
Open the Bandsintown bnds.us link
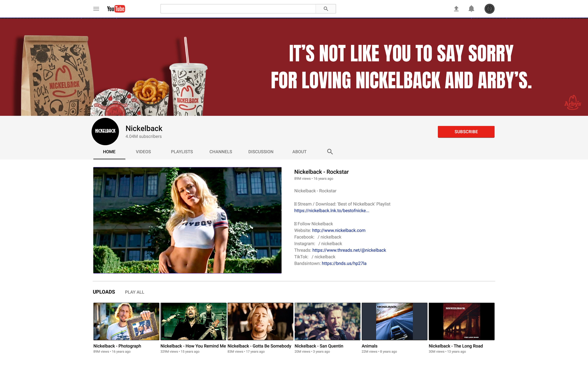344,263
